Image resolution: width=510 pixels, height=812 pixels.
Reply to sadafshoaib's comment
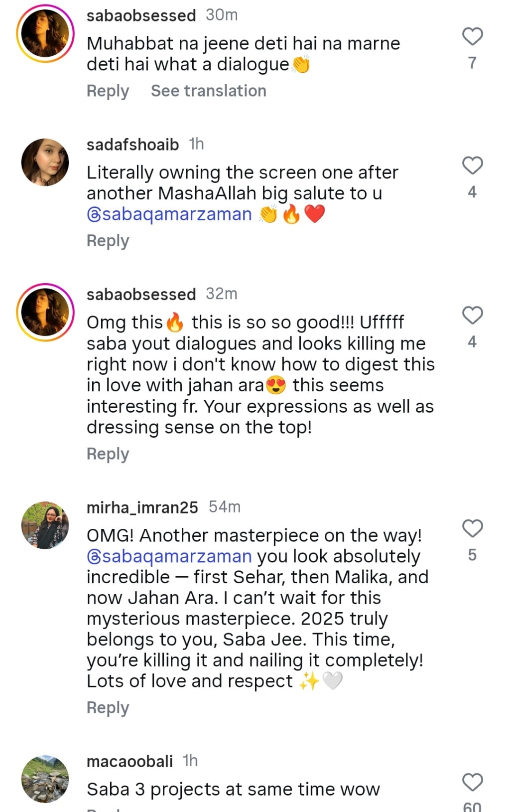click(108, 241)
